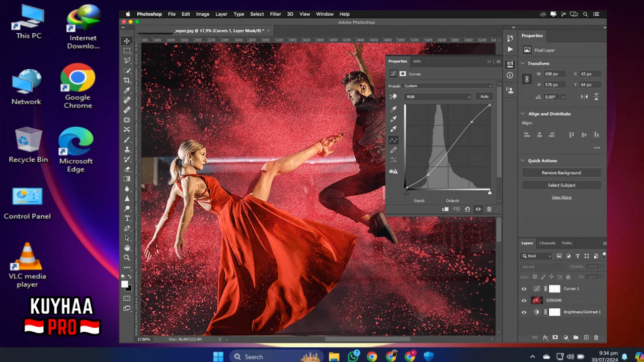This screenshot has height=362, width=644.
Task: Click the Remove Background button
Action: pos(561,172)
